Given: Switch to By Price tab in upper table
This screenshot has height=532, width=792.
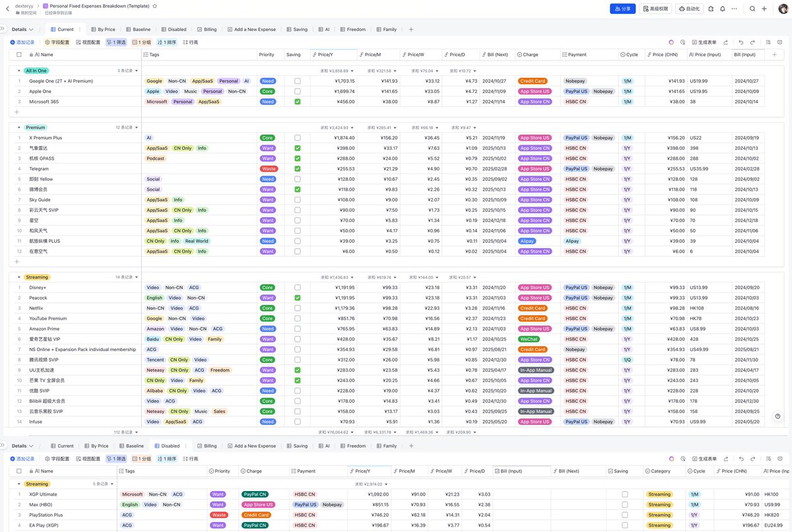Looking at the screenshot, I should (102, 29).
